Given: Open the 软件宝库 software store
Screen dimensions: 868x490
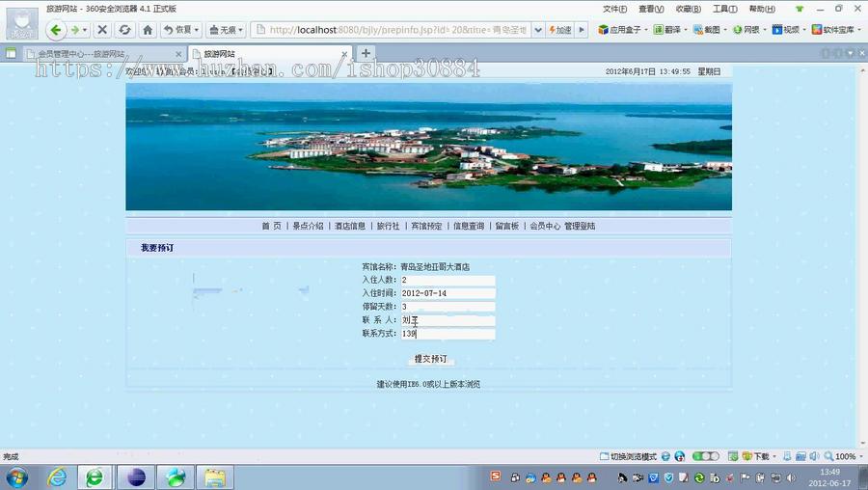Looking at the screenshot, I should [x=836, y=30].
